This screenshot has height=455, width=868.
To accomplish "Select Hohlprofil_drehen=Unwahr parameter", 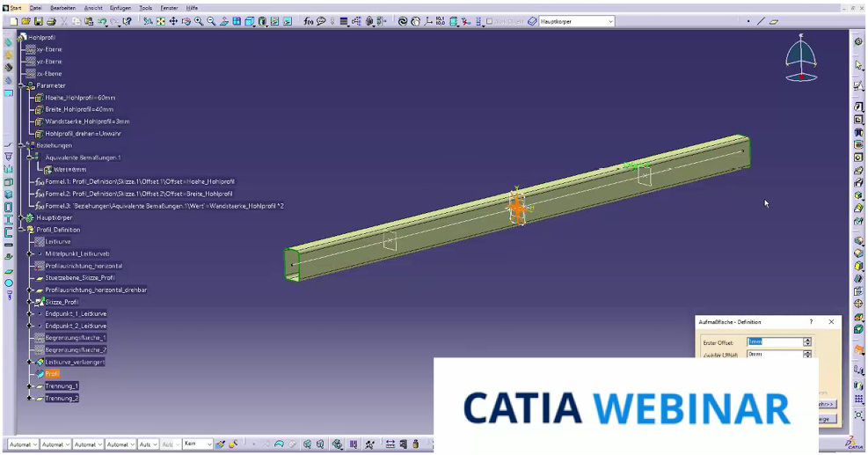I will [x=83, y=134].
